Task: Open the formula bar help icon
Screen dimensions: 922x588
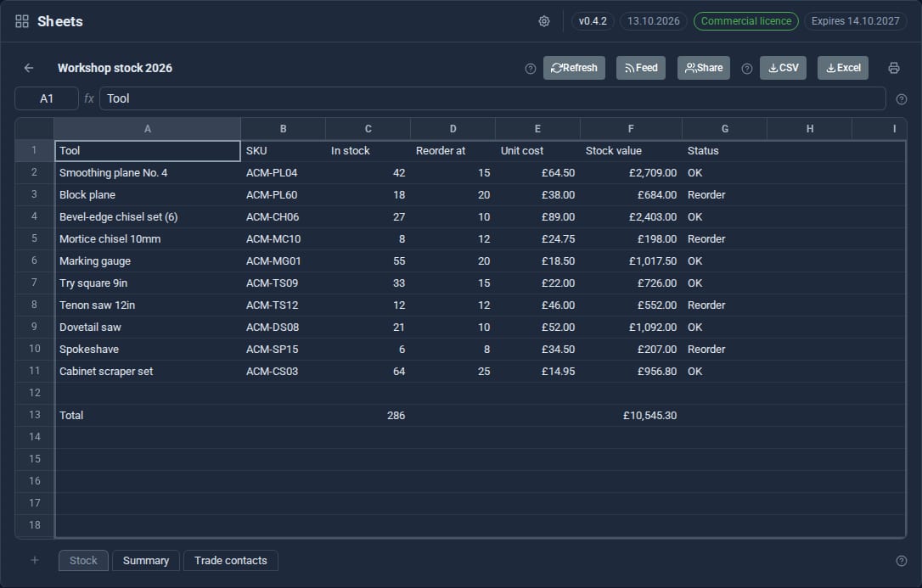Action: pos(902,99)
